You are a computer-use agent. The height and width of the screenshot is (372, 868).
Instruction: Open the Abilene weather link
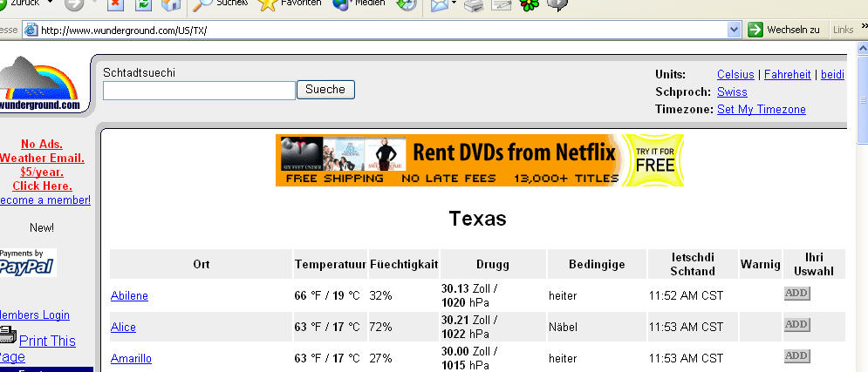click(x=129, y=295)
